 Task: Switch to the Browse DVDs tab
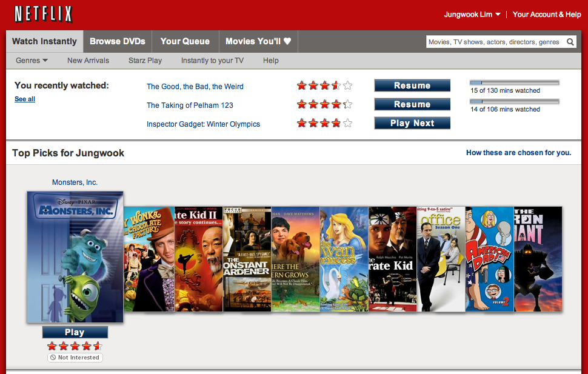tap(118, 41)
